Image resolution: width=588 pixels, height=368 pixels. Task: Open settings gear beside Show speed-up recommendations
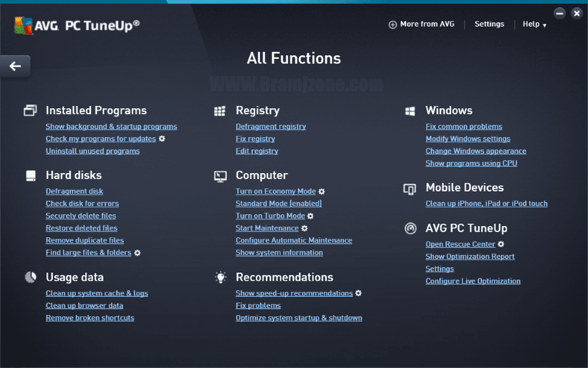[x=358, y=293]
